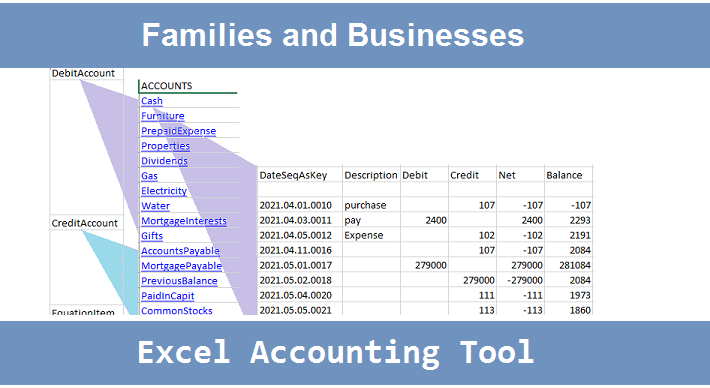This screenshot has height=388, width=710.
Task: Select the -102 net cell
Action: [520, 235]
